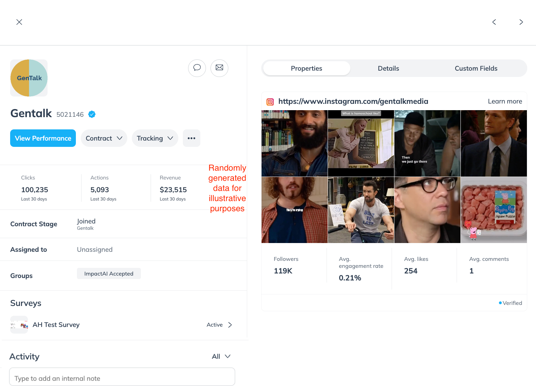The width and height of the screenshot is (536, 392).
Task: Click the Surveys section heading
Action: (x=26, y=303)
